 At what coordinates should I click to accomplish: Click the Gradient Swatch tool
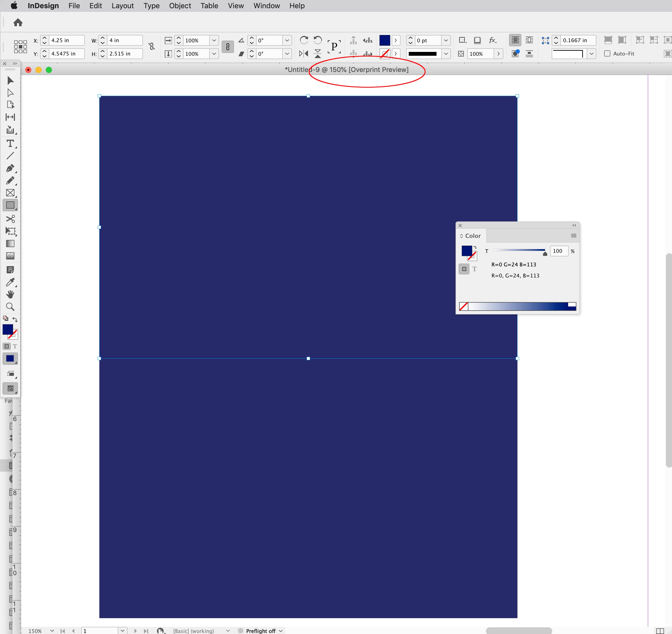pos(10,244)
